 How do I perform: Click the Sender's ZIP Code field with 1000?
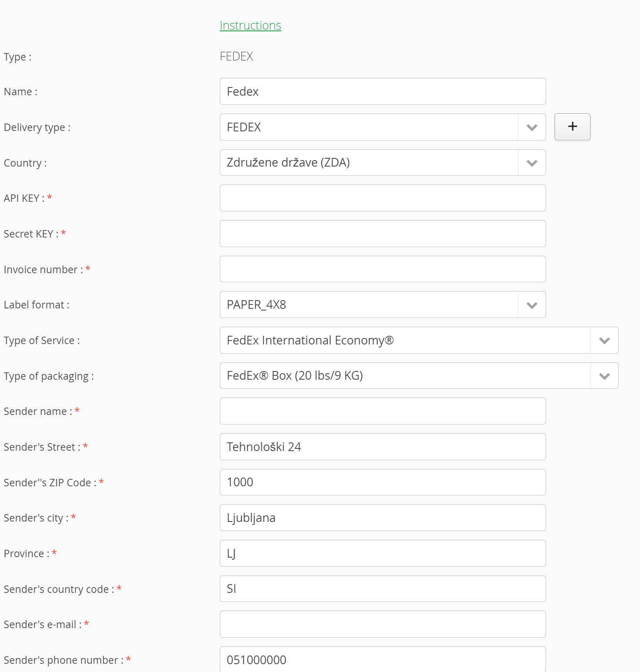coord(382,482)
